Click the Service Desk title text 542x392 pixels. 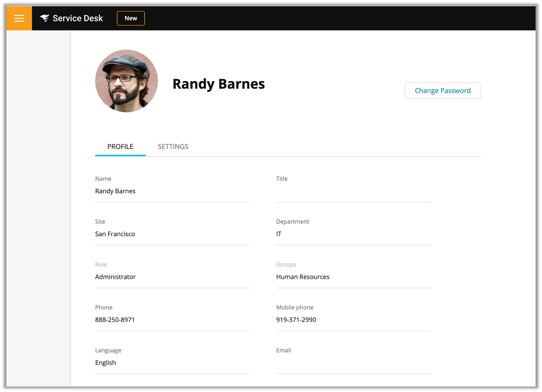pos(78,18)
